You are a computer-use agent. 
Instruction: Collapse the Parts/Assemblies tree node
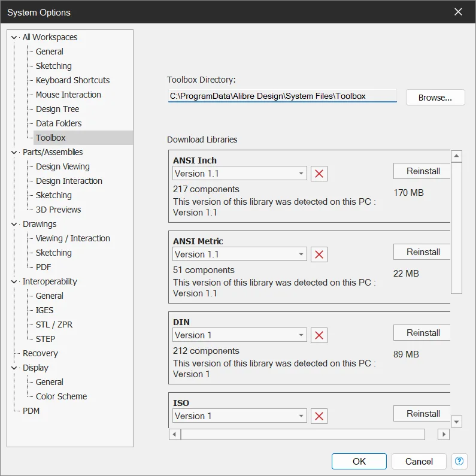[14, 153]
